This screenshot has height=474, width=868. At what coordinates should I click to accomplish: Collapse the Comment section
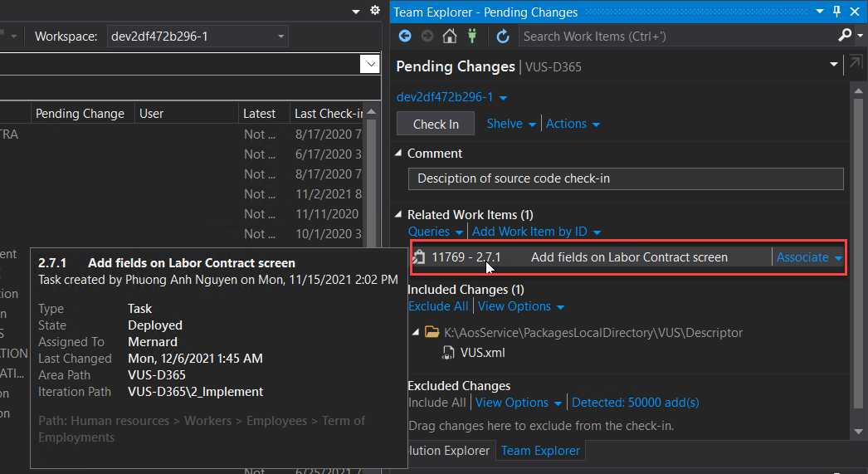coord(399,154)
